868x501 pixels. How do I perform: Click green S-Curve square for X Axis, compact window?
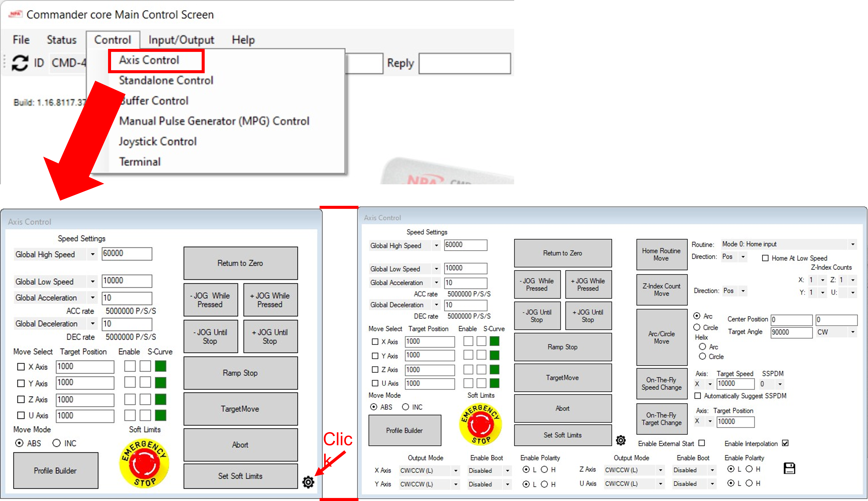(161, 366)
